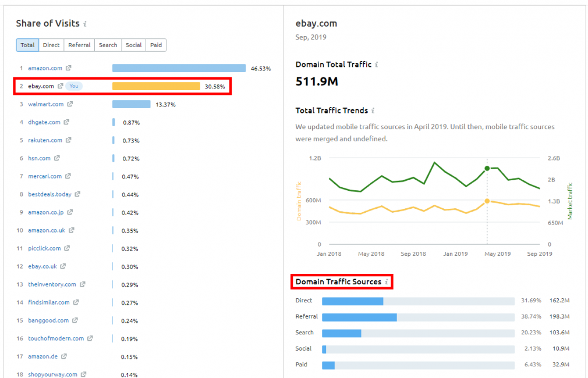Click info icon beside Total Traffic Trends

[373, 111]
